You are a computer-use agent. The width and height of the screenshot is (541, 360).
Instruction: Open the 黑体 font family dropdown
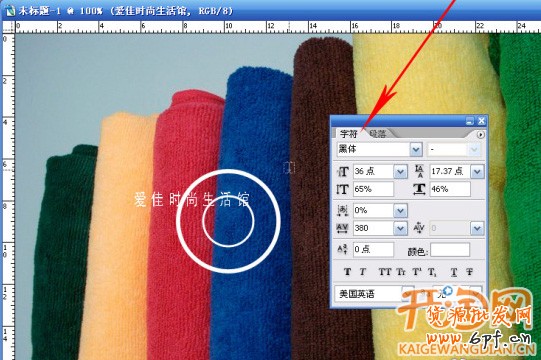(416, 149)
